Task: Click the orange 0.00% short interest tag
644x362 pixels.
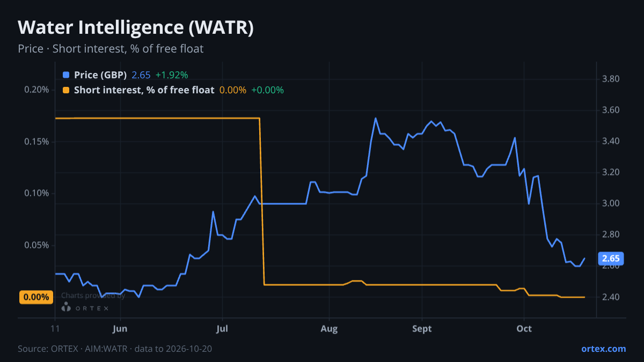Action: (x=36, y=297)
